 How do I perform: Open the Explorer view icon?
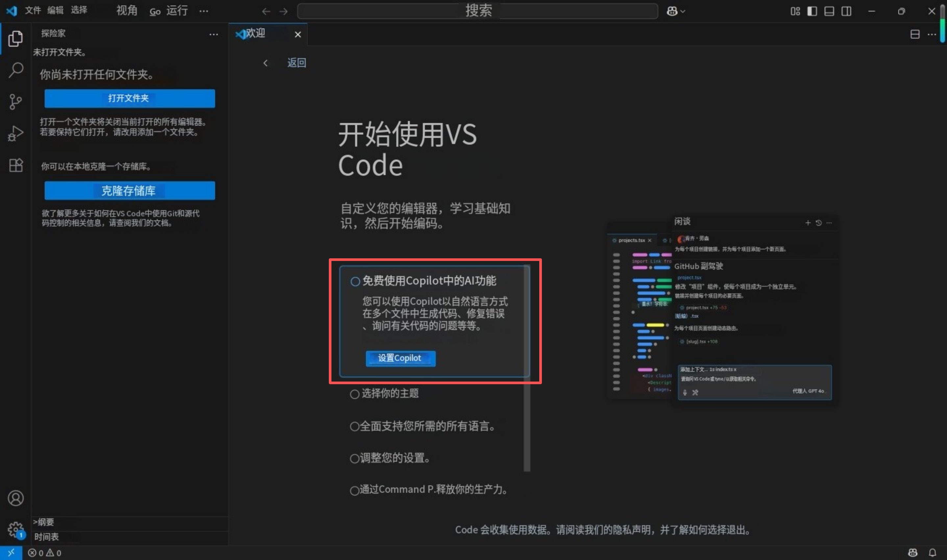pos(15,38)
